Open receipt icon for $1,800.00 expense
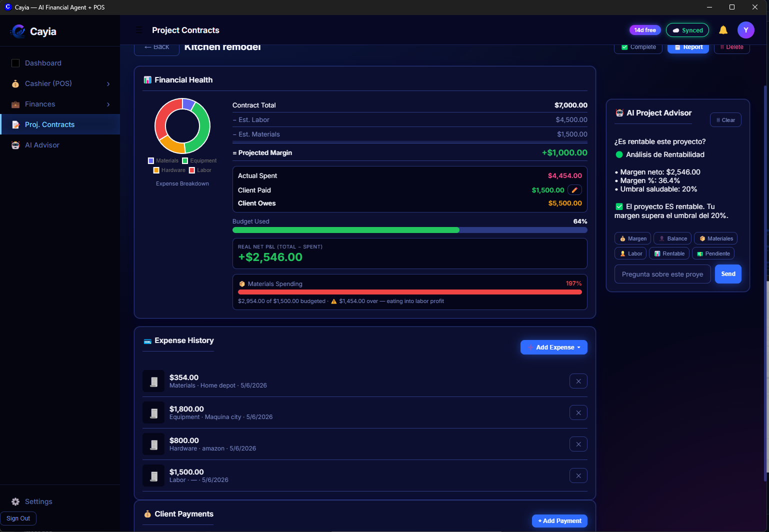Viewport: 769px width, 532px height. [x=153, y=412]
